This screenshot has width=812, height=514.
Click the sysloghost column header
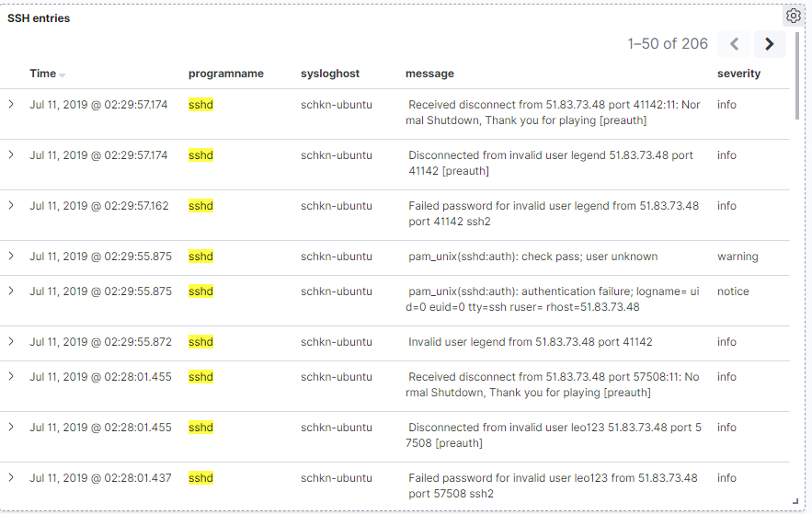(330, 74)
